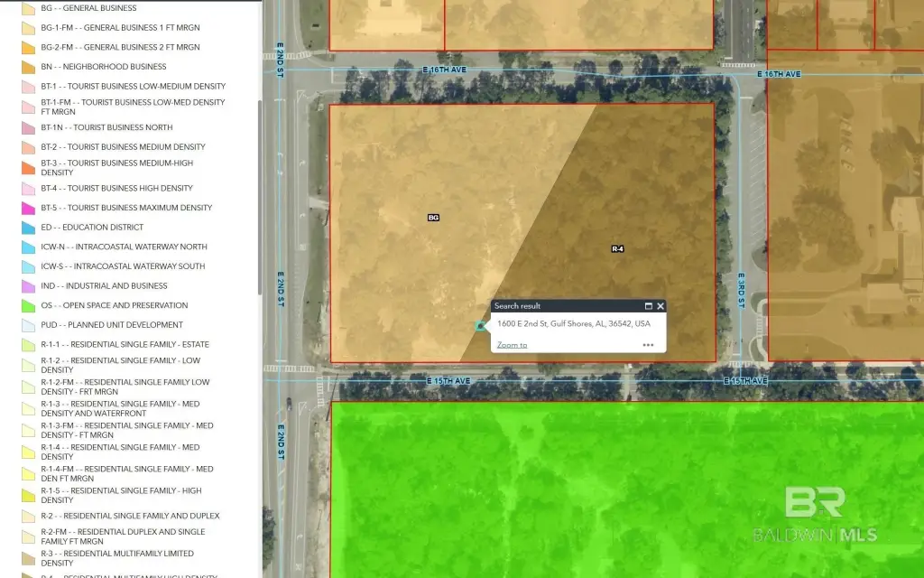Select the R-1-1 Residential Single Family Estate entry

tap(125, 345)
